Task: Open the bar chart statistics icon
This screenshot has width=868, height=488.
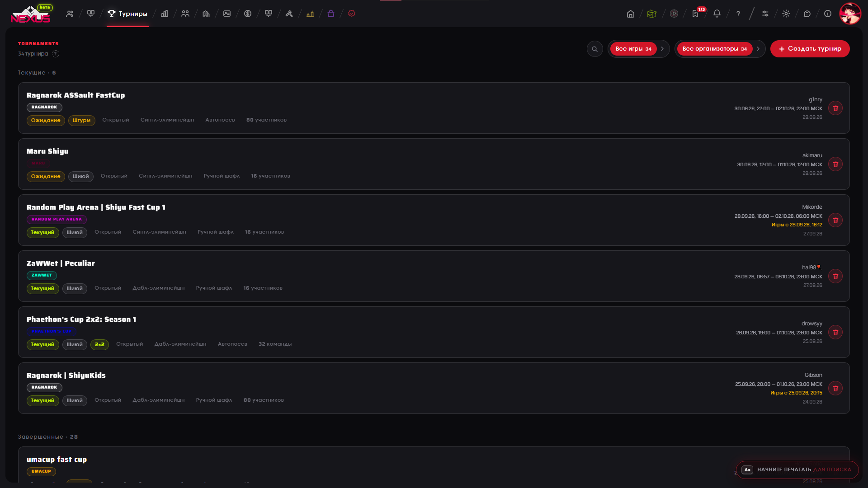Action: pyautogui.click(x=165, y=14)
